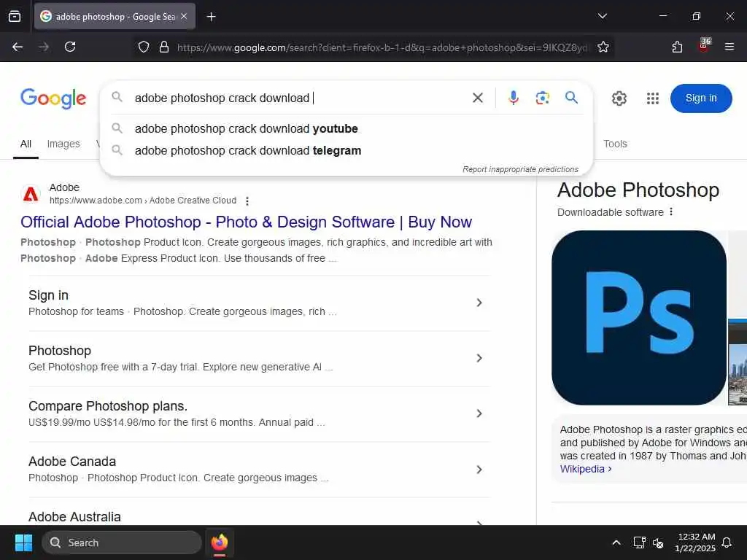Click the Firefox View icon in tab bar

click(15, 16)
